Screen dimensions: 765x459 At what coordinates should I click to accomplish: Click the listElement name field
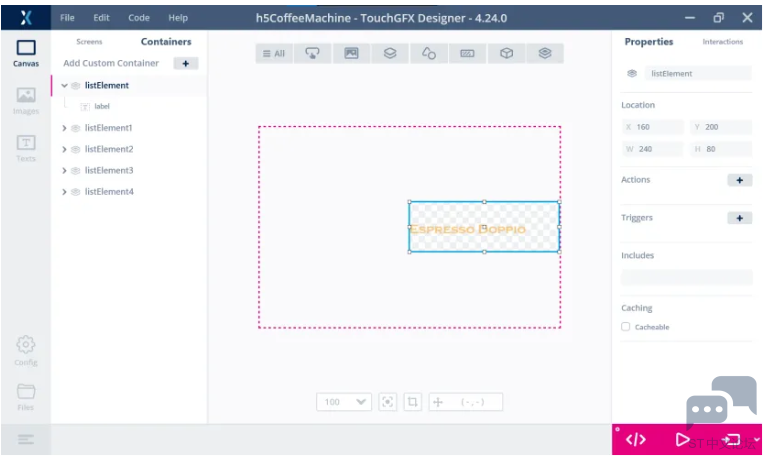point(698,74)
